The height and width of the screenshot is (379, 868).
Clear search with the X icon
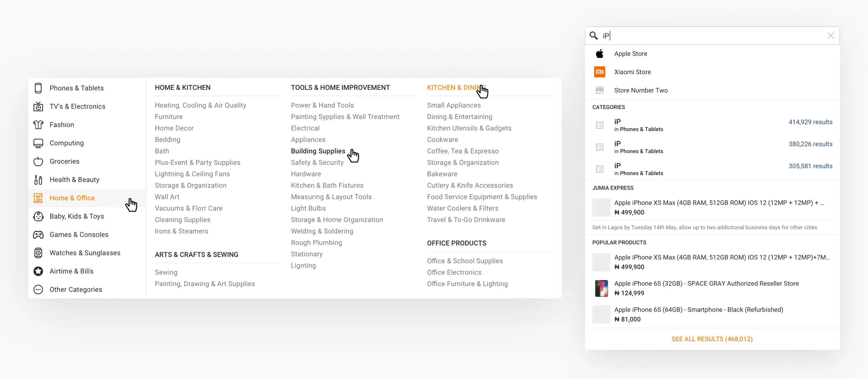831,36
